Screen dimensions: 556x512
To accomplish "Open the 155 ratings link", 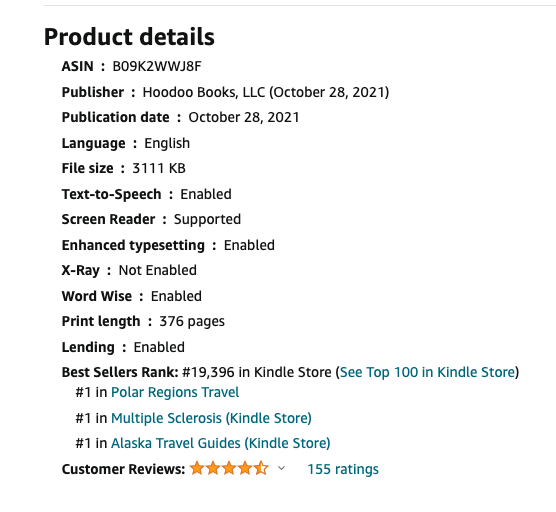I will pos(343,469).
